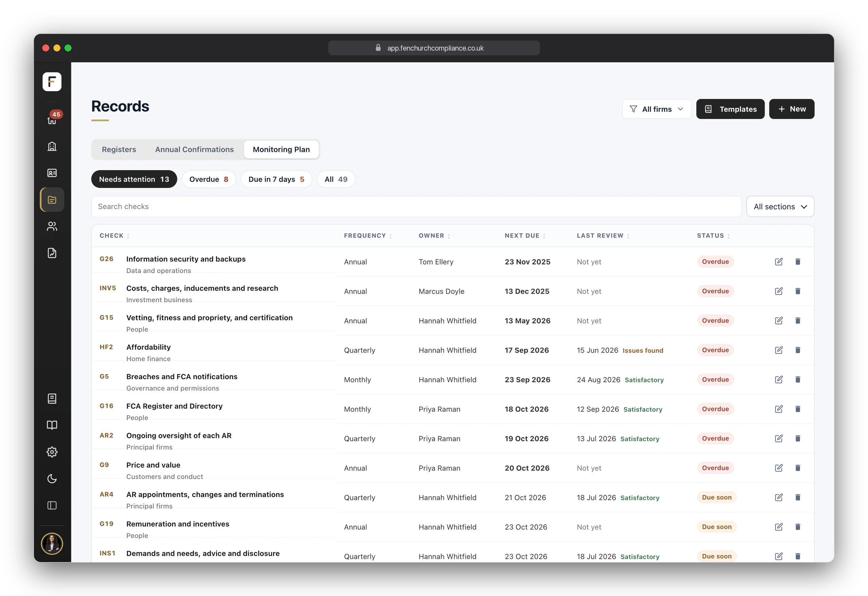Click the Fenchurch F logo
868x596 pixels.
click(x=52, y=81)
